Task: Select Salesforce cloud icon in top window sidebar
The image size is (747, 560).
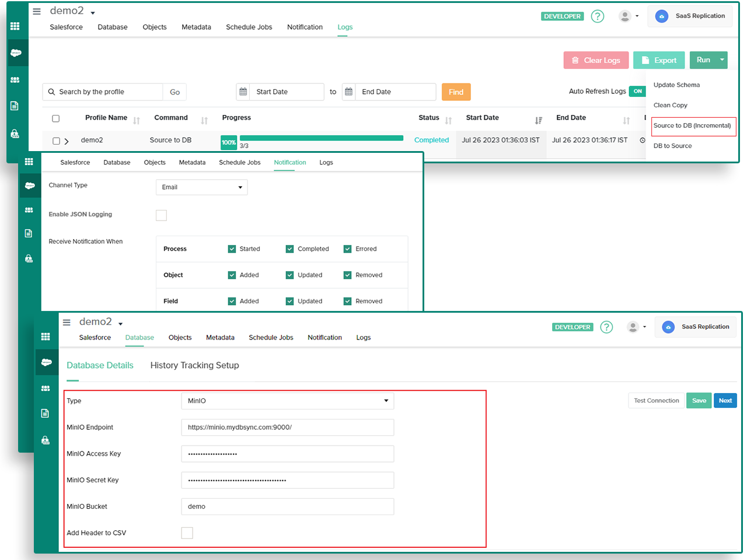Action: (16, 53)
